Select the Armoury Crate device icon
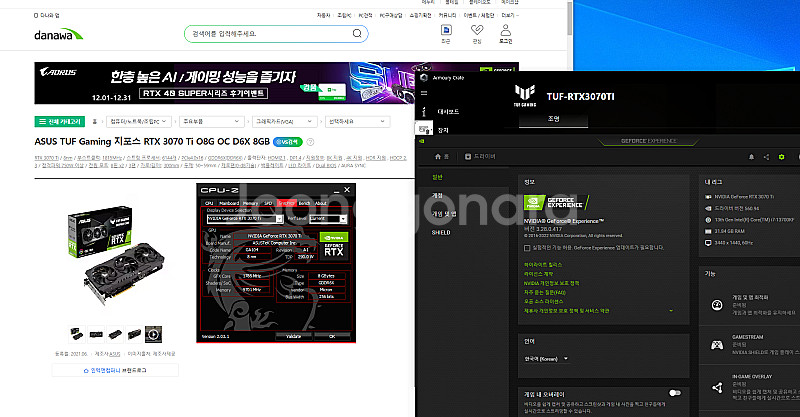Viewport: 800px width, 417px height. pyautogui.click(x=423, y=130)
